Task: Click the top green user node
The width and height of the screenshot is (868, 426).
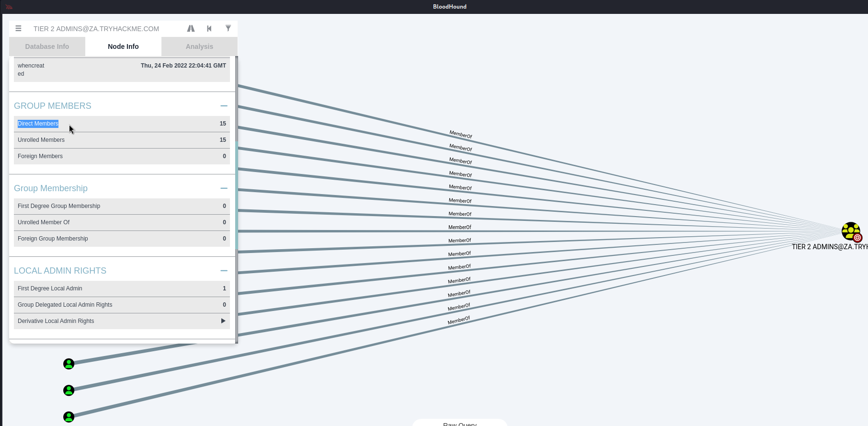Action: pos(69,364)
